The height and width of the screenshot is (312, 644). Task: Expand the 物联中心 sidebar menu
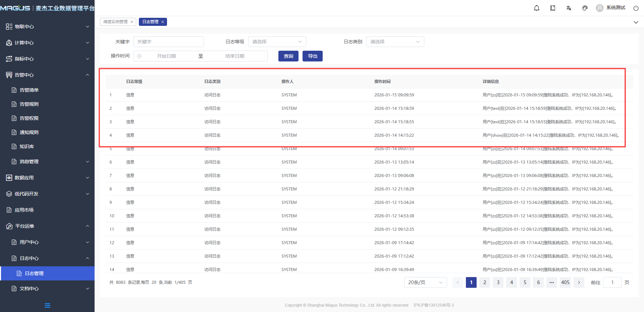pos(47,27)
